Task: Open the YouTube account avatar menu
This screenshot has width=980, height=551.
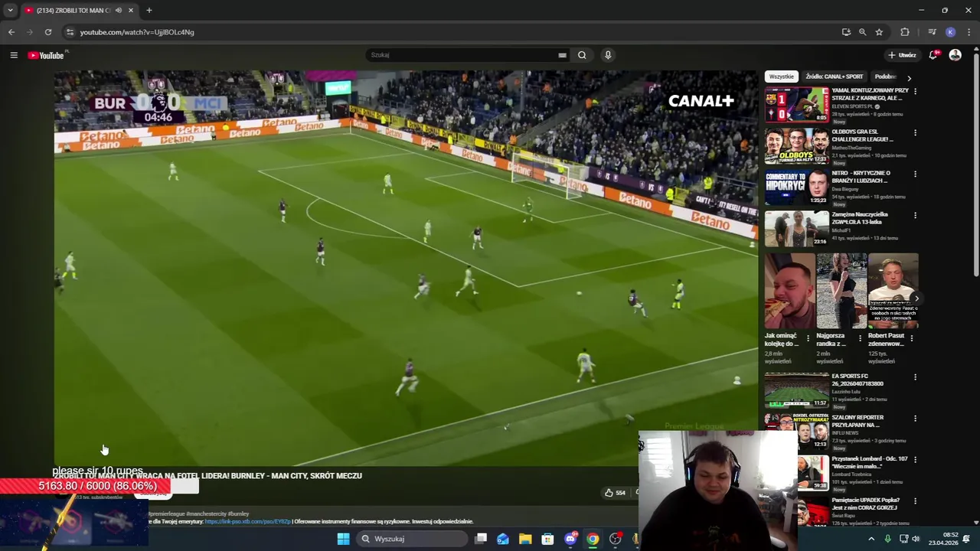Action: pos(955,55)
